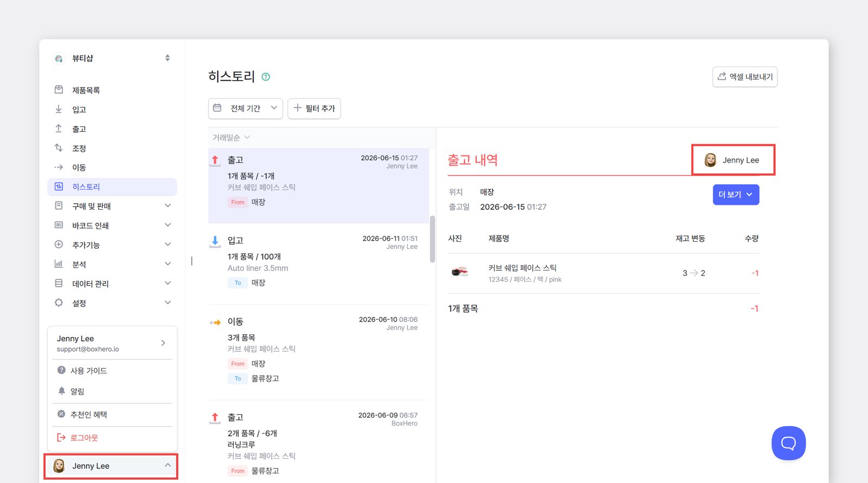The width and height of the screenshot is (868, 483).
Task: Click the 사용 가이드 question icon
Action: (61, 370)
